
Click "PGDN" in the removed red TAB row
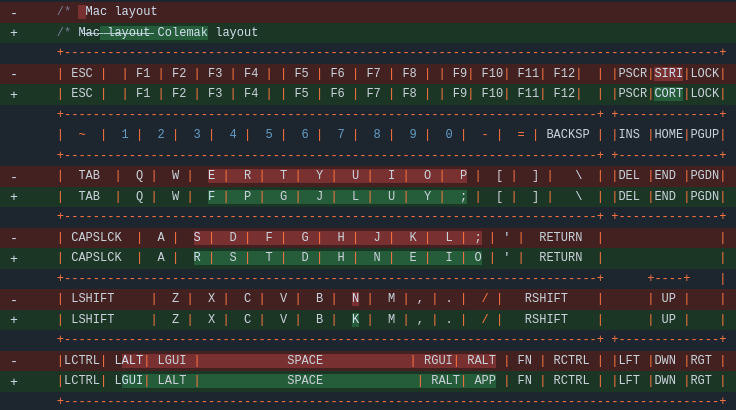[x=705, y=176]
